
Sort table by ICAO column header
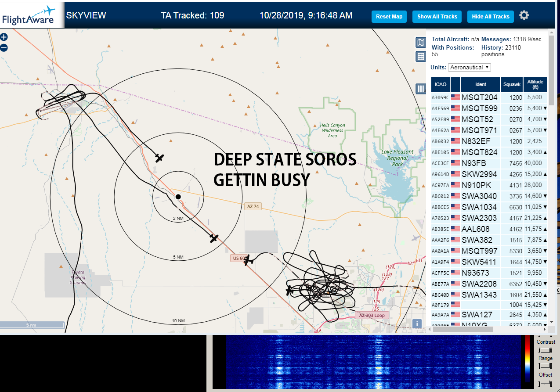click(x=441, y=84)
